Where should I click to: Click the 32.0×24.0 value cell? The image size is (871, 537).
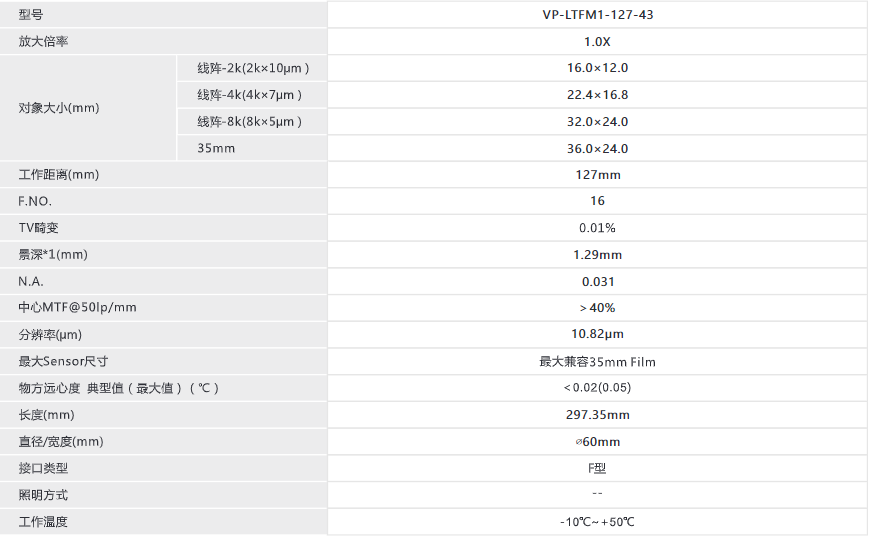pos(597,122)
